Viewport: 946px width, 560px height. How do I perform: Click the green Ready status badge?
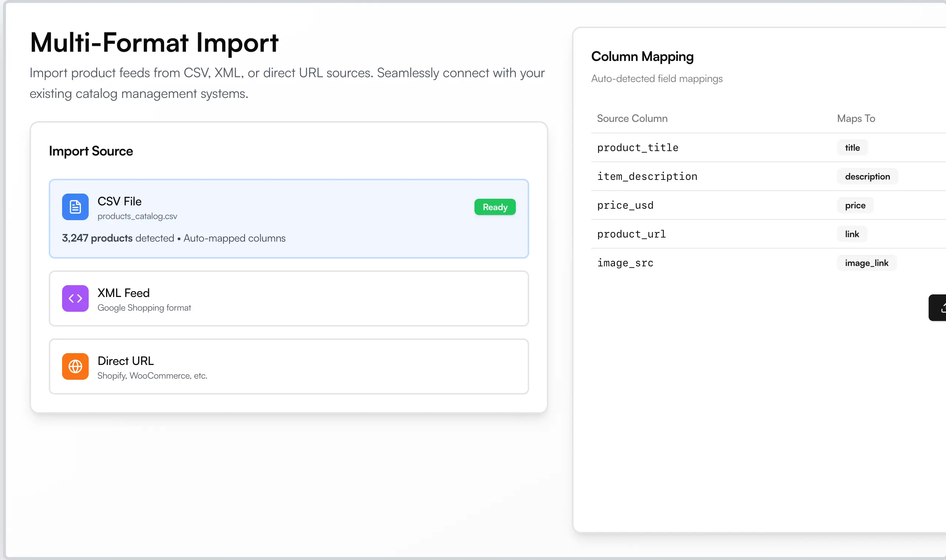pyautogui.click(x=495, y=207)
